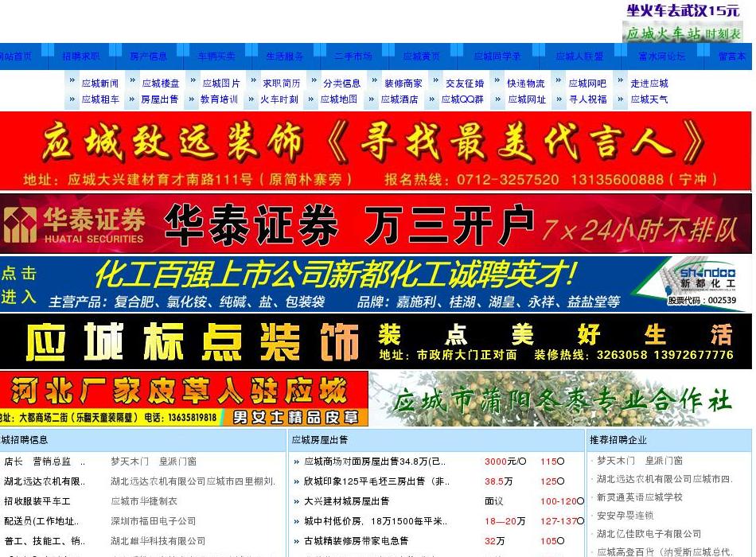This screenshot has width=756, height=557.
Task: Click the 教育培训 link
Action: click(x=220, y=99)
